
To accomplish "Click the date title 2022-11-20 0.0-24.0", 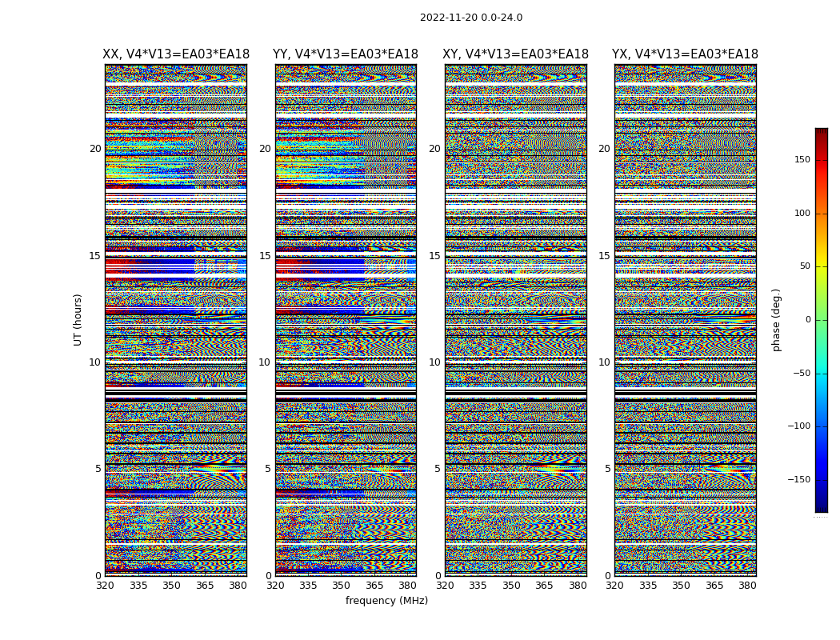I will [x=471, y=18].
